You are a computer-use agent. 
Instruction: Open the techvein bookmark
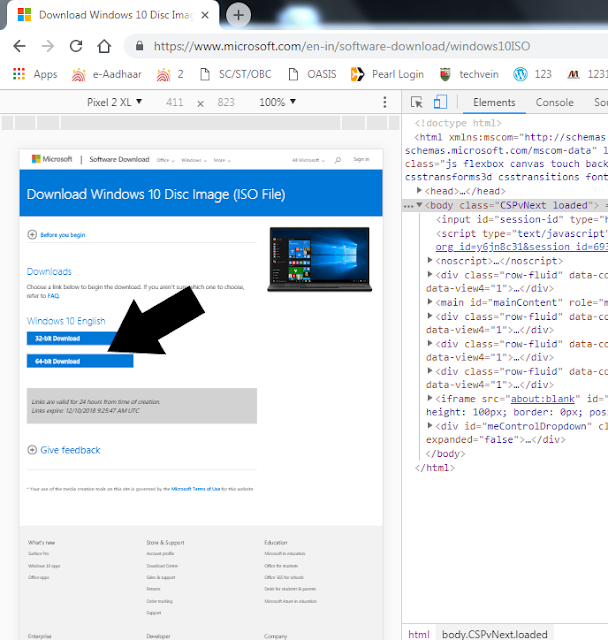pyautogui.click(x=469, y=74)
